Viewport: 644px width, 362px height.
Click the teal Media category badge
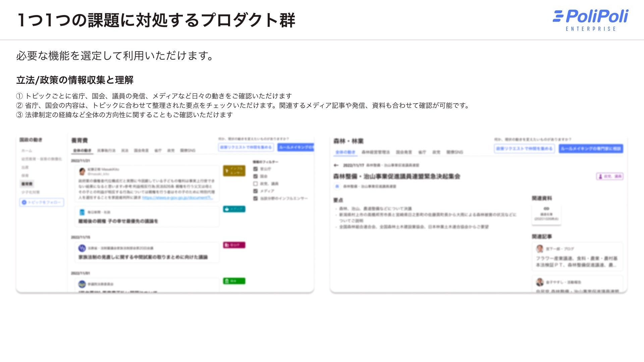coord(234,209)
